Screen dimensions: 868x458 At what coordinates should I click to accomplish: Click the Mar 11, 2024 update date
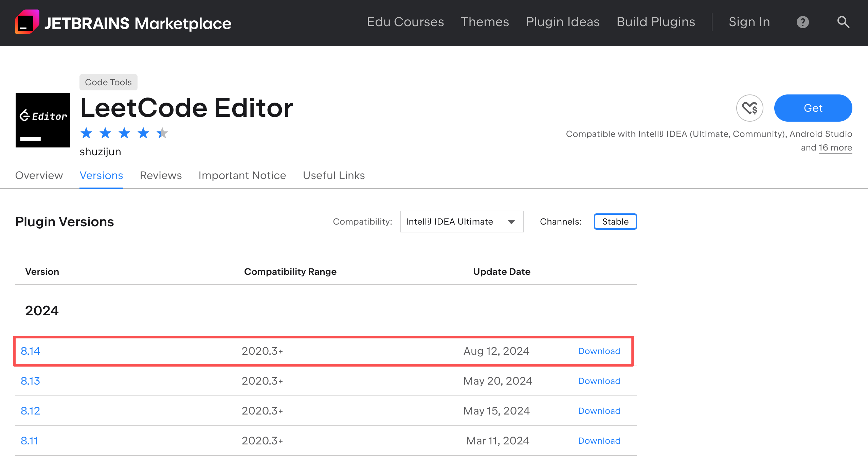(x=498, y=441)
